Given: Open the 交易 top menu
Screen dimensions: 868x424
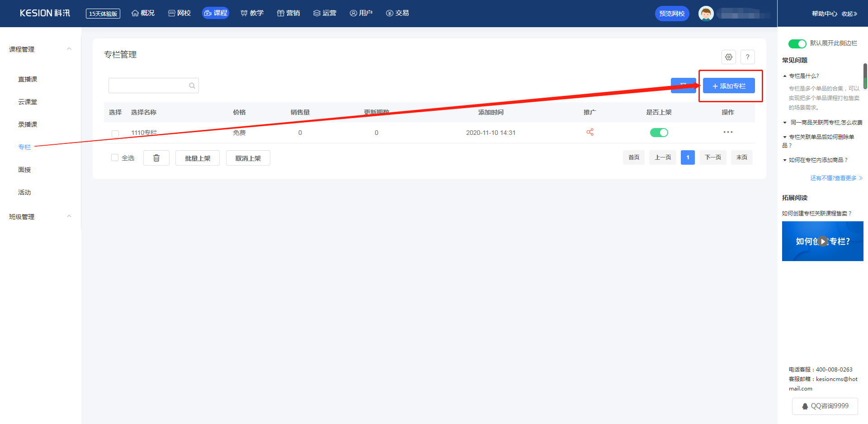Looking at the screenshot, I should point(397,13).
